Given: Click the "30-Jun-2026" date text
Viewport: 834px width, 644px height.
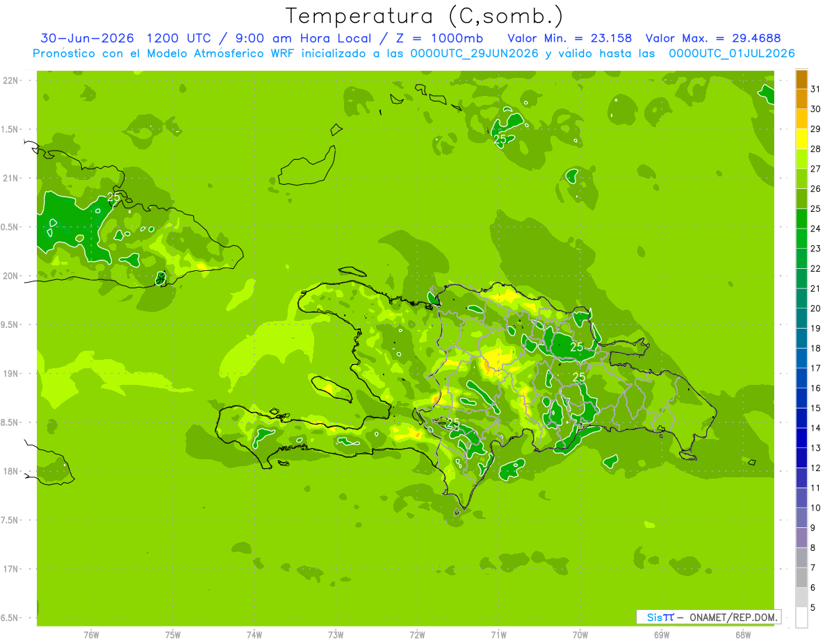Looking at the screenshot, I should (87, 38).
